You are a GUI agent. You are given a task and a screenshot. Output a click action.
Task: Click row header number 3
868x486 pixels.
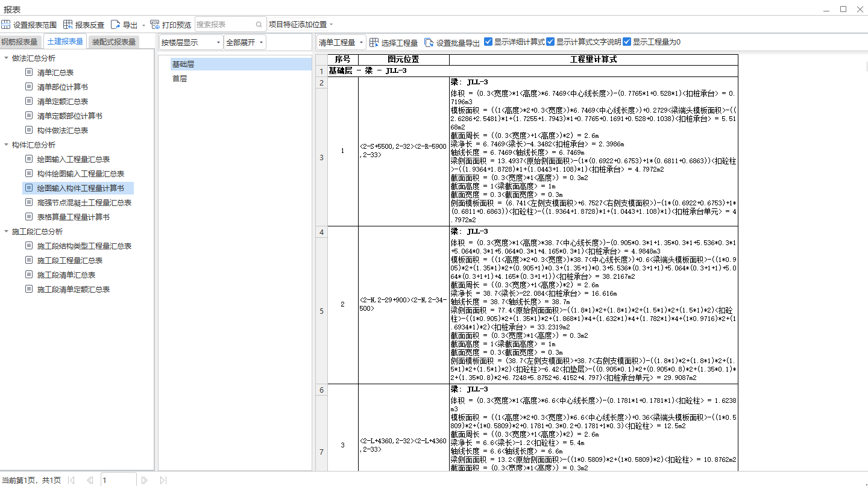coord(321,158)
